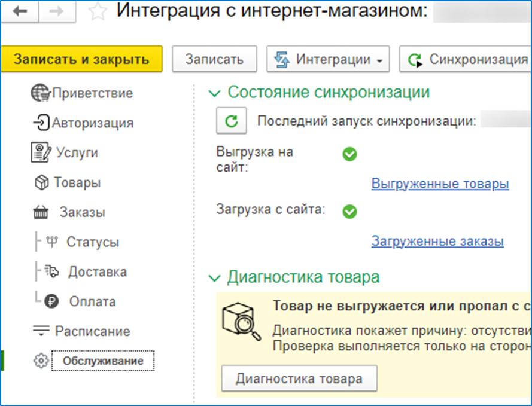Click the Последний запуск синхронизации label
This screenshot has width=532, height=406.
(366, 121)
